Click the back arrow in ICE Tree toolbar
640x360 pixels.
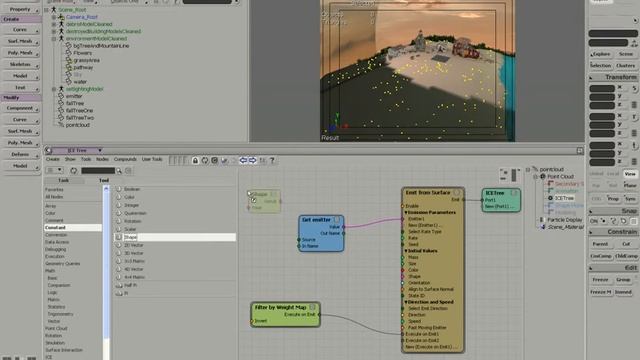243,160
